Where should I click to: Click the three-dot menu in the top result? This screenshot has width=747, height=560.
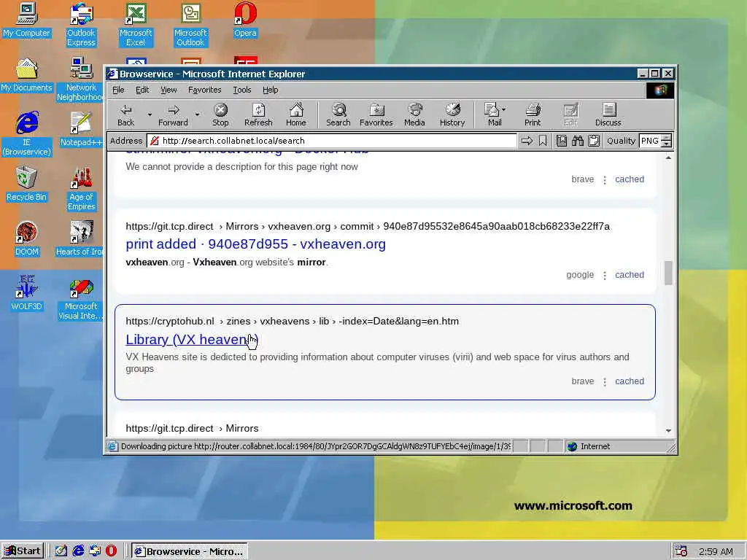point(605,180)
